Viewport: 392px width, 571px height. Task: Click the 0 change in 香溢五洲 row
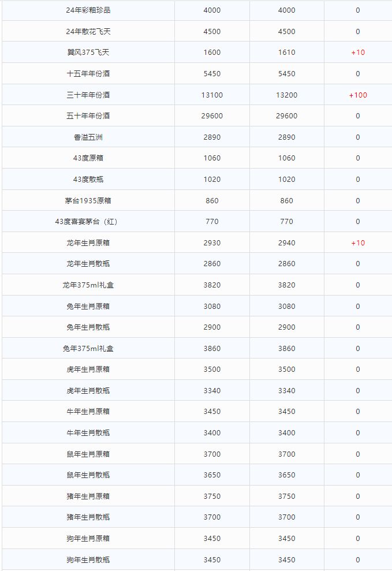(358, 137)
